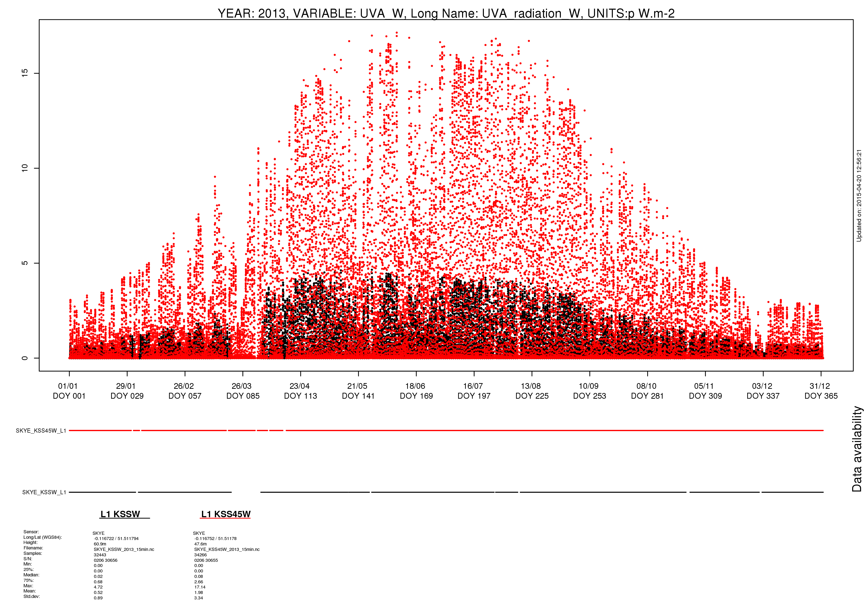
Task: Click the serial number "0206 30655"
Action: 206,560
